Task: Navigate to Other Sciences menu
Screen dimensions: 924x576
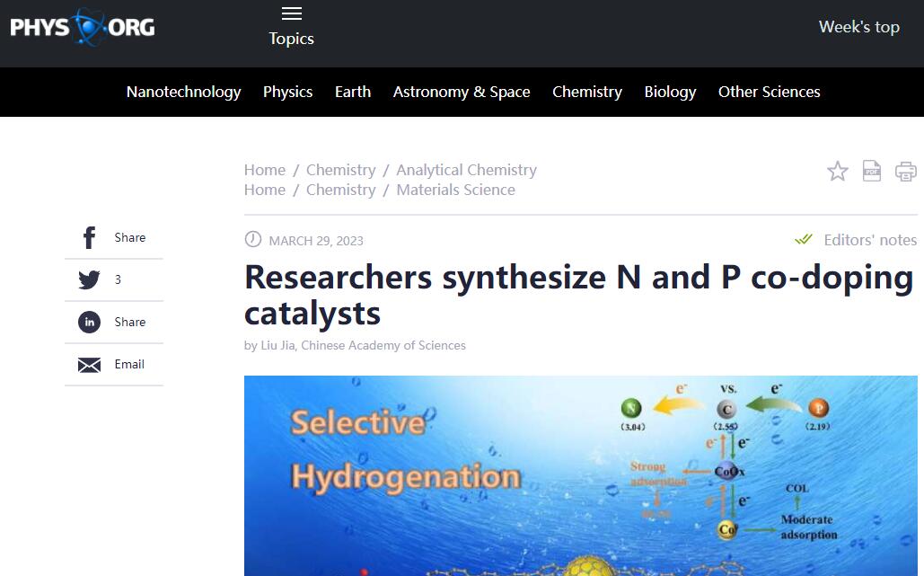Action: [769, 92]
